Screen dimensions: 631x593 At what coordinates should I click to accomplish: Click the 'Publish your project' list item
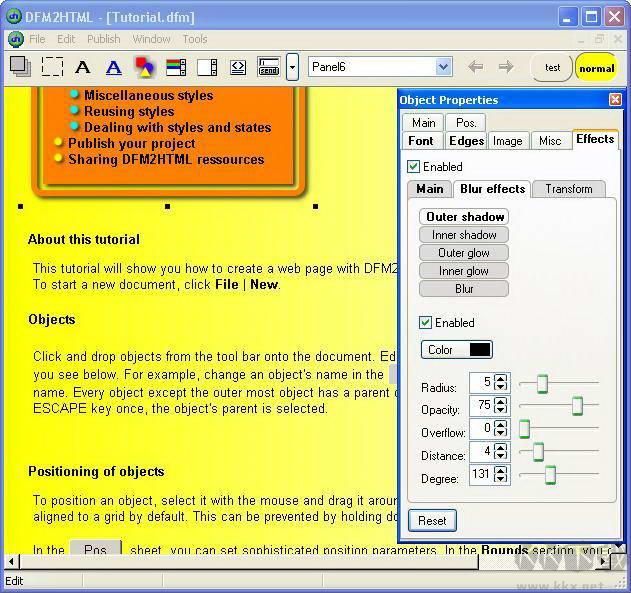pos(131,143)
